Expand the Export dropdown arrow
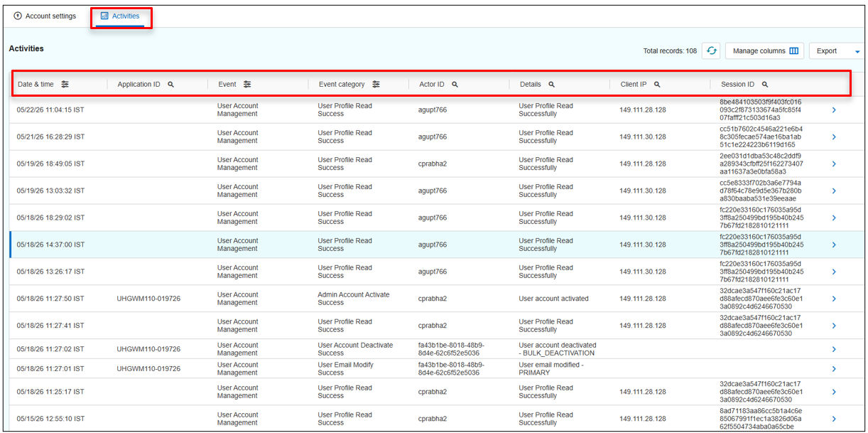Image resolution: width=868 pixels, height=433 pixels. point(857,52)
